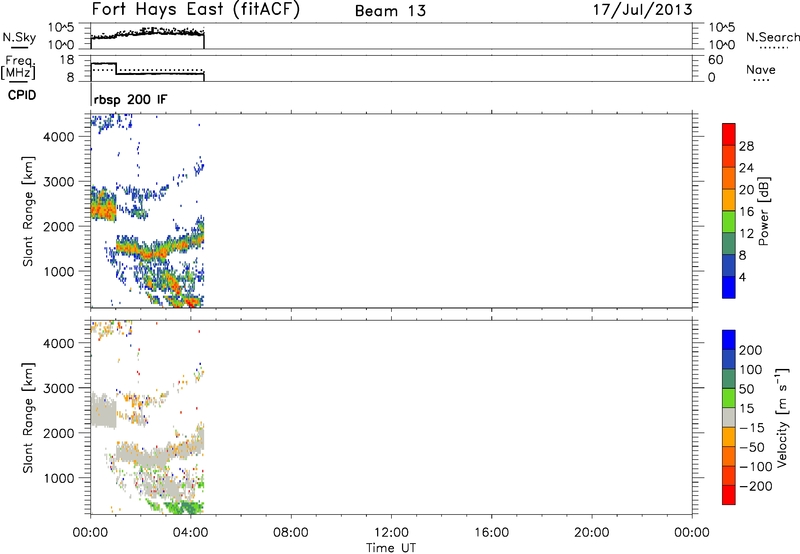
Task: Click the "Nave" legend label
Action: click(x=761, y=69)
